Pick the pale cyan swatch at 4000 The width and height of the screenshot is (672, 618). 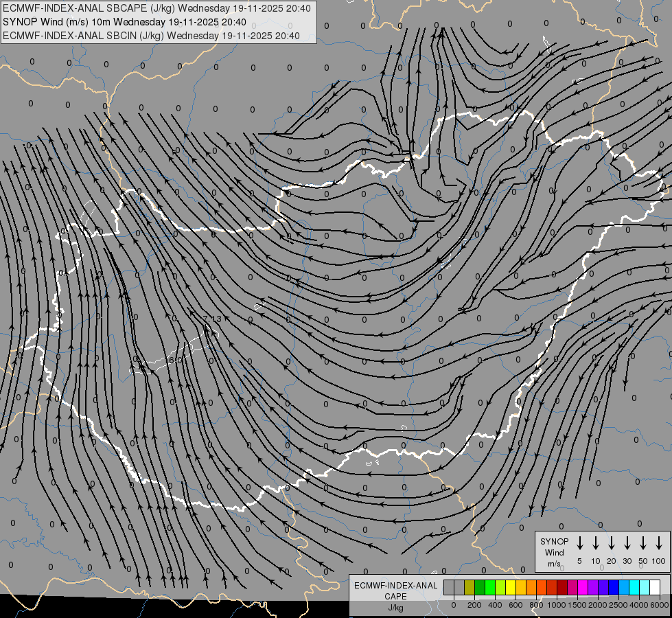pos(644,587)
